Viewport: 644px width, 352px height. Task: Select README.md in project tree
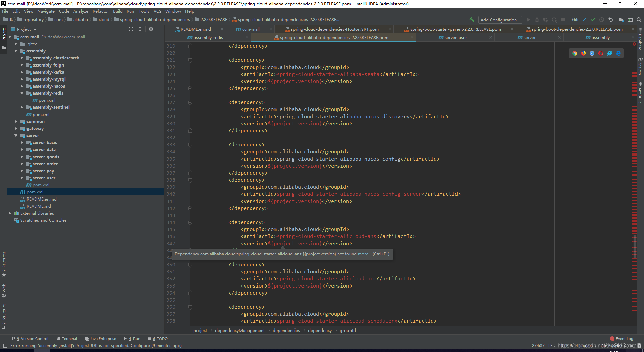coord(39,206)
